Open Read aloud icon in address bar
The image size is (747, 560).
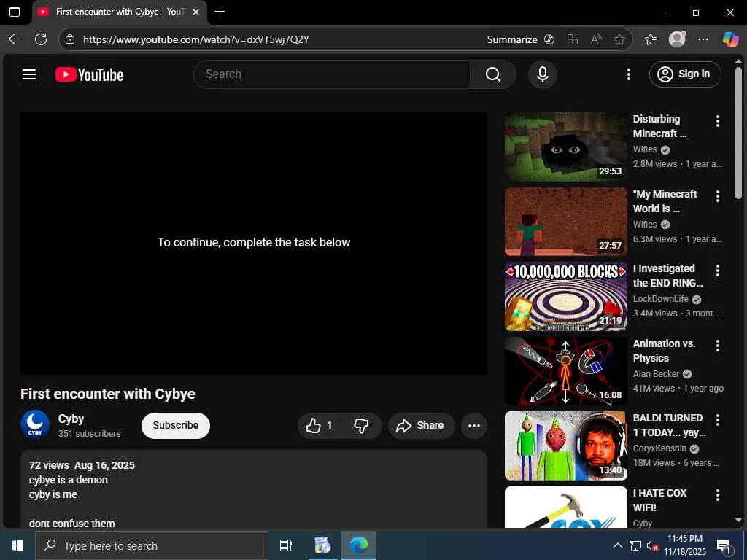click(596, 39)
